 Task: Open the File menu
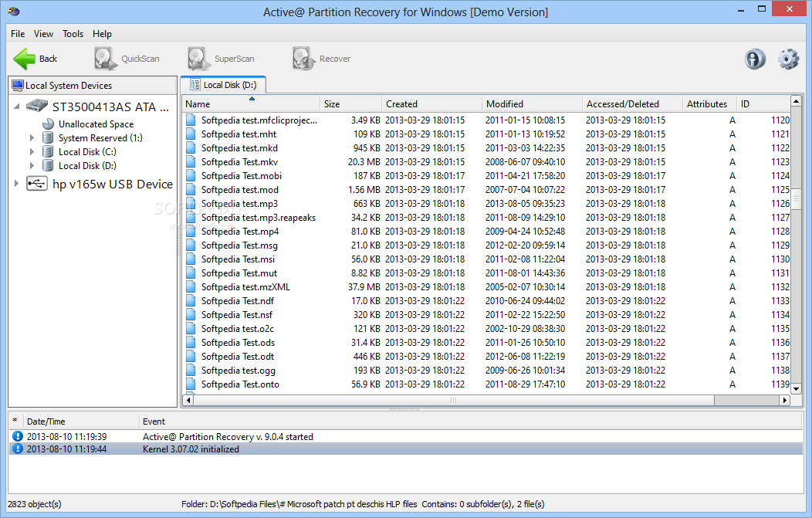point(18,34)
